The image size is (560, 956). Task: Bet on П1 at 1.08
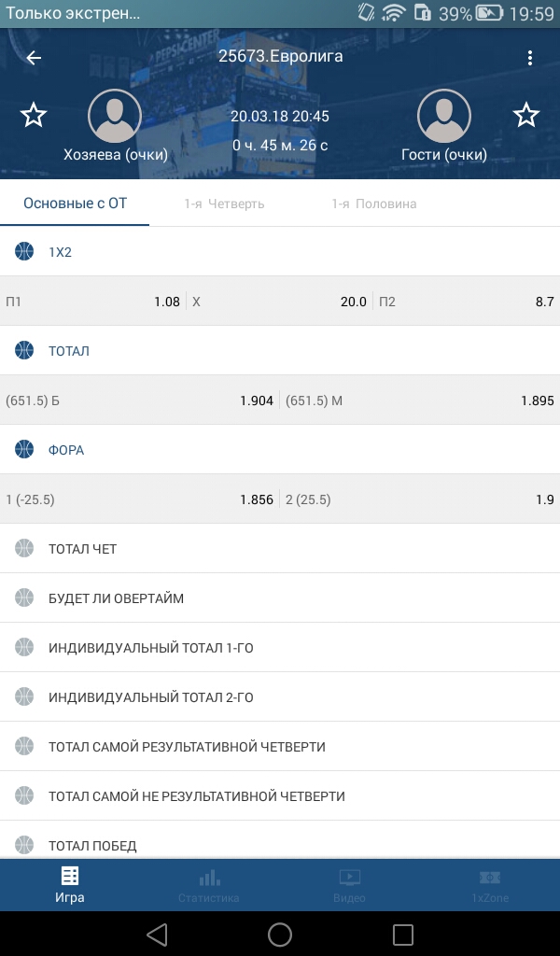click(x=93, y=302)
